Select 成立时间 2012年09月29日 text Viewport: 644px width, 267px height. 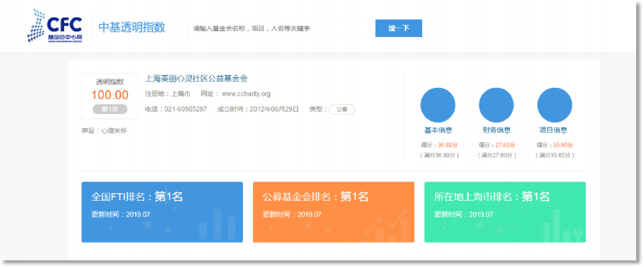tap(258, 109)
